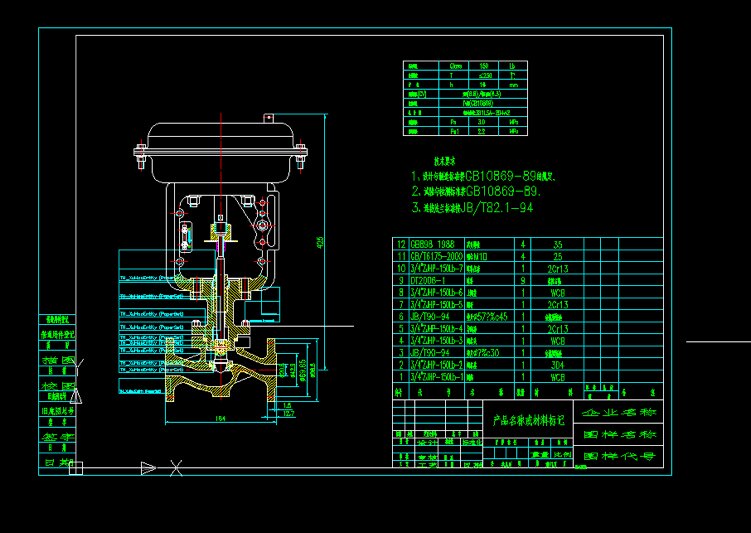Click the 425 overall height dimension
Viewport: 751px width, 533px height.
[x=320, y=243]
